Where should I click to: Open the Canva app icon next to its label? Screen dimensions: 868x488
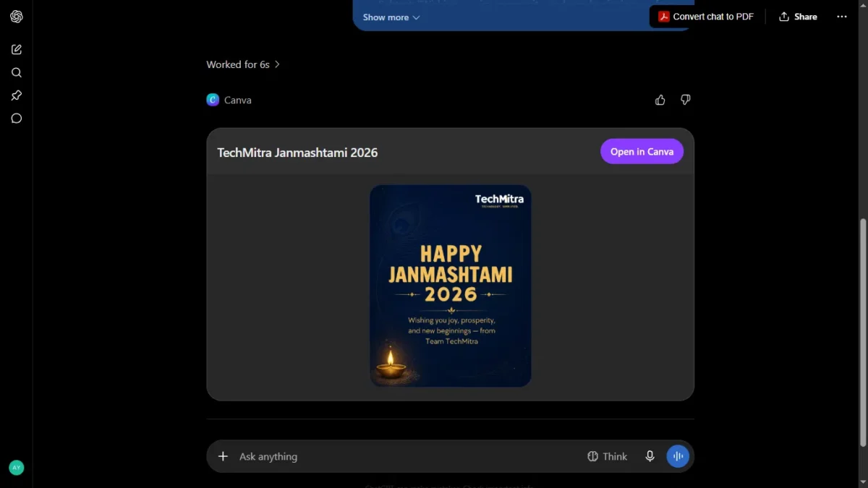[213, 100]
